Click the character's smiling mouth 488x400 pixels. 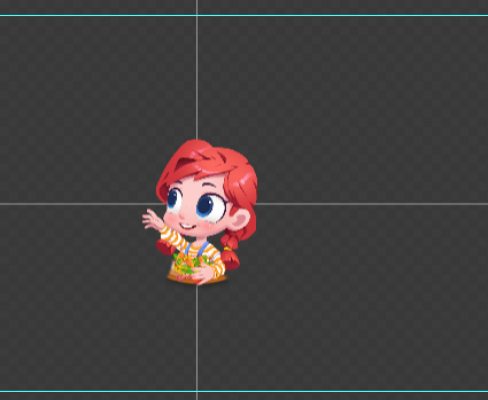pyautogui.click(x=187, y=227)
